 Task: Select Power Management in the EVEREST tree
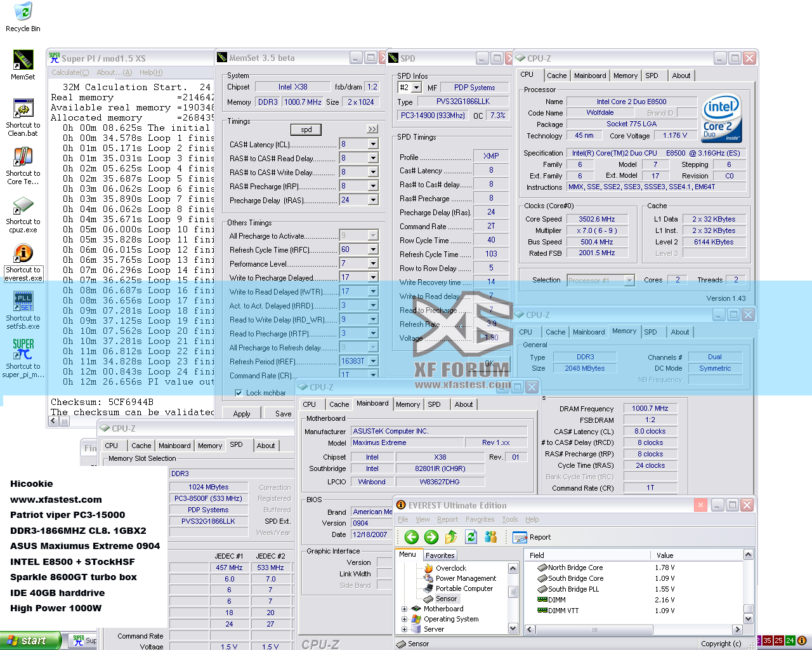pos(466,578)
